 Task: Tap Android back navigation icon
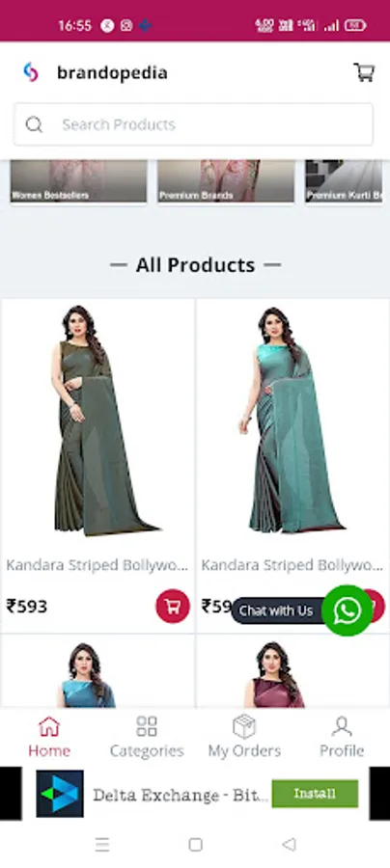(x=290, y=844)
